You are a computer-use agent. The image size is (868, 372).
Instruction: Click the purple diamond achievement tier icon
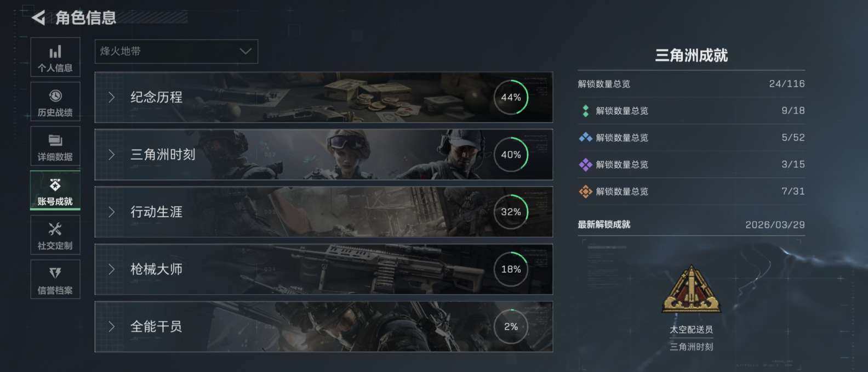(x=586, y=164)
